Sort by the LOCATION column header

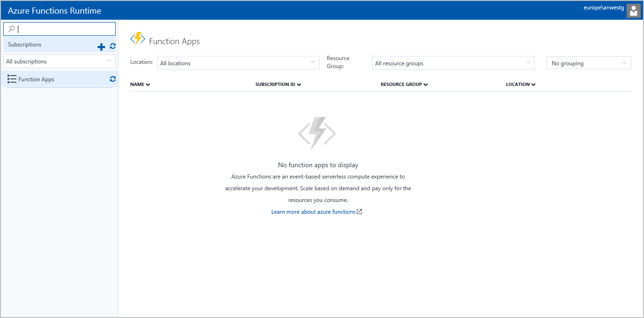pos(521,85)
